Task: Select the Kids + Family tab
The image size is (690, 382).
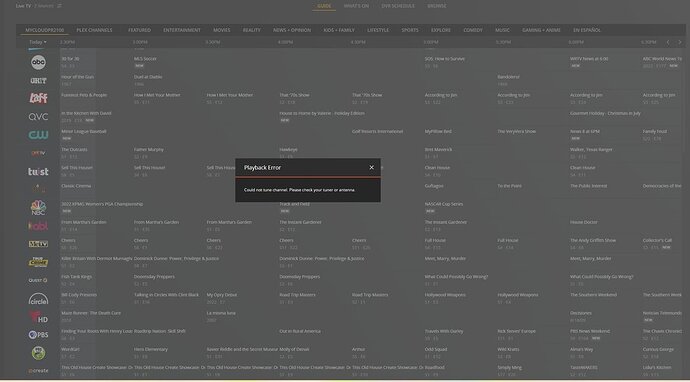Action: tap(339, 30)
